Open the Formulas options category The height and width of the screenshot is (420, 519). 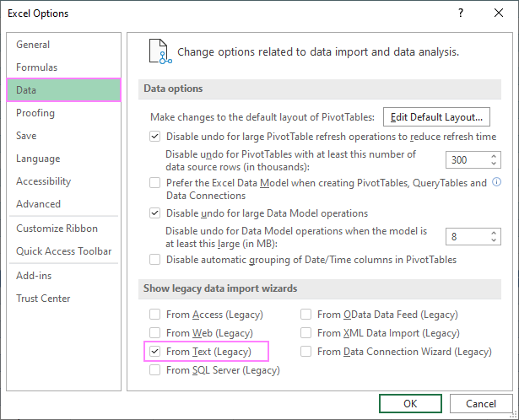(63, 67)
